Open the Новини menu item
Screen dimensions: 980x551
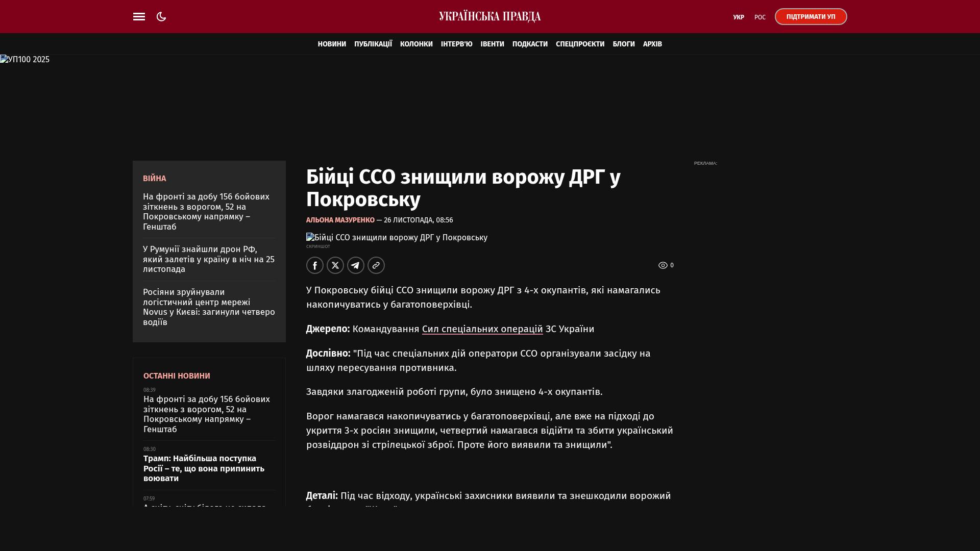tap(332, 44)
